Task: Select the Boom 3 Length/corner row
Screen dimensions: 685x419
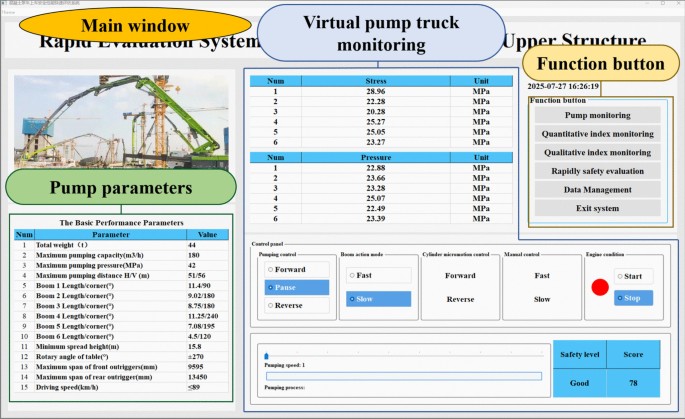Action: pyautogui.click(x=121, y=306)
